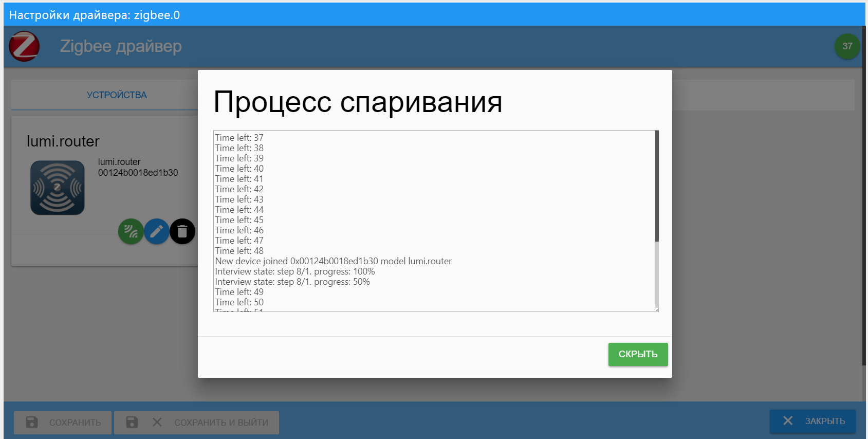The image size is (868, 439).
Task: Click the device address 00124b0018ed1b30
Action: point(138,173)
